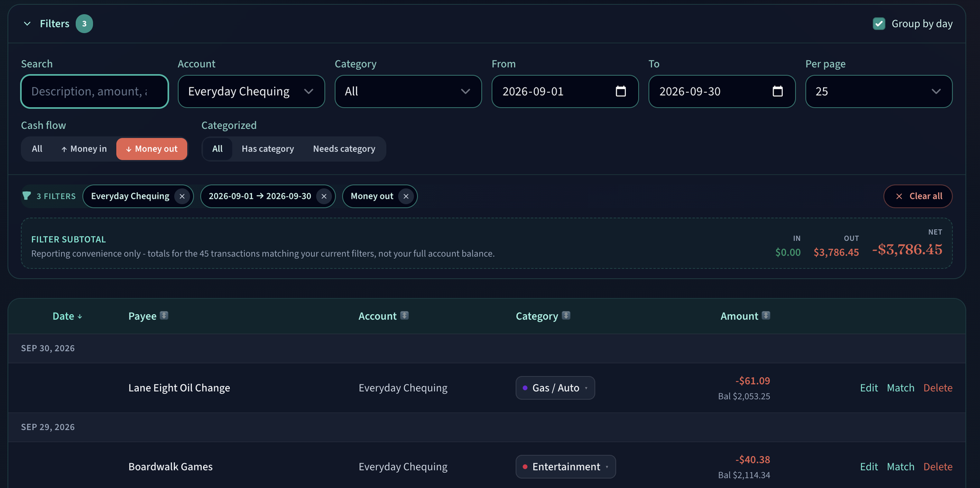
Task: Click the Amount column sort icon
Action: 766,315
